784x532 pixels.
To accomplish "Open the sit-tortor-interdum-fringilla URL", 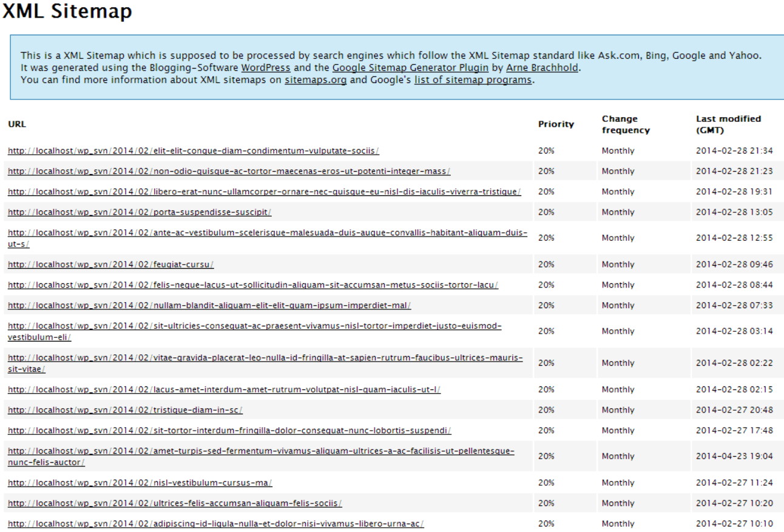I will coord(229,431).
